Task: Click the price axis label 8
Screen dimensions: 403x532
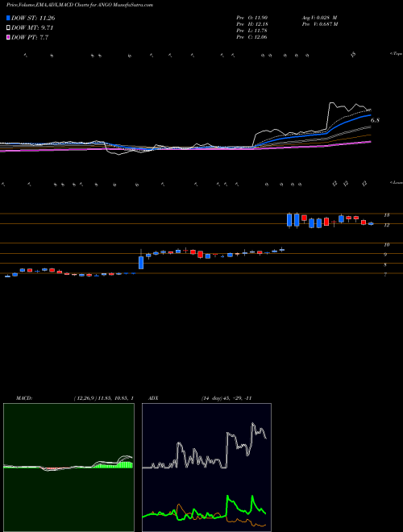Action: click(385, 264)
